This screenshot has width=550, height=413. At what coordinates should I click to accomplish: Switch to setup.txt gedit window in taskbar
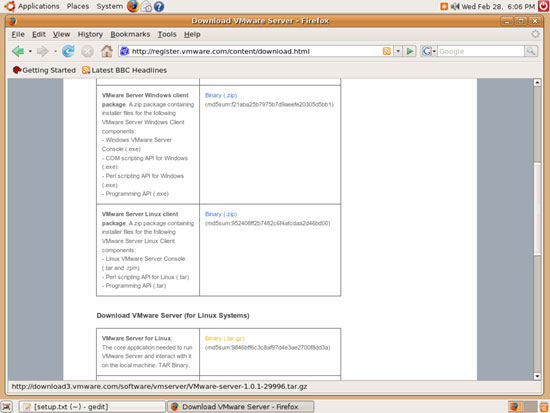click(x=92, y=407)
